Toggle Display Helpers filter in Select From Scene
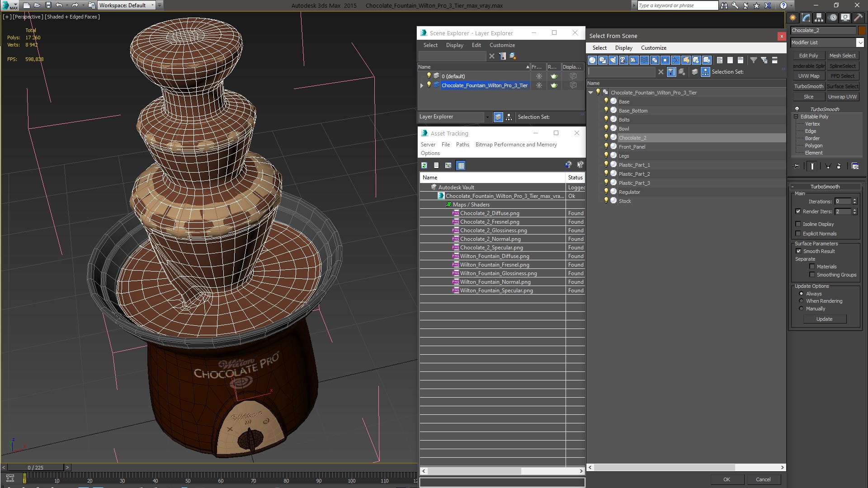 tap(634, 60)
